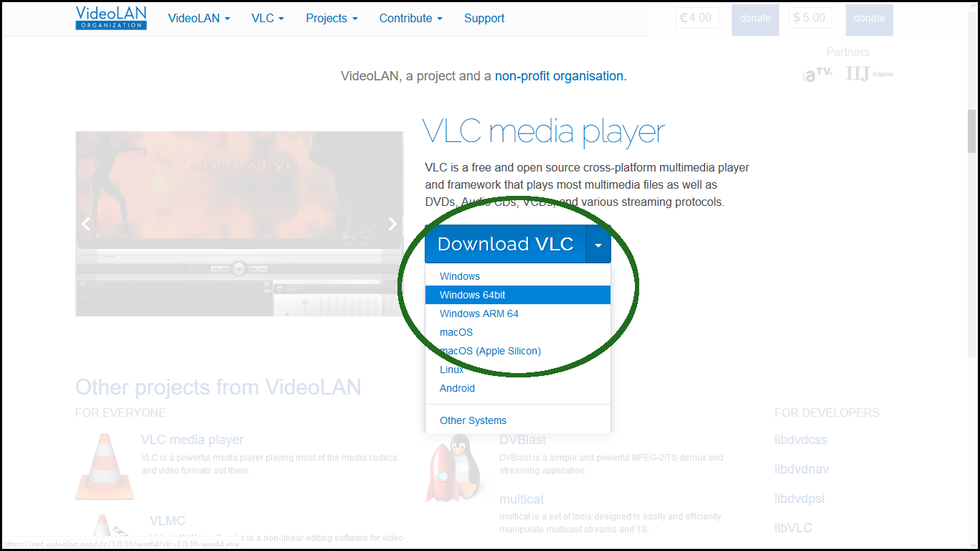Viewport: 980px width, 551px height.
Task: Click the VideoLAN Organization logo
Action: [111, 18]
